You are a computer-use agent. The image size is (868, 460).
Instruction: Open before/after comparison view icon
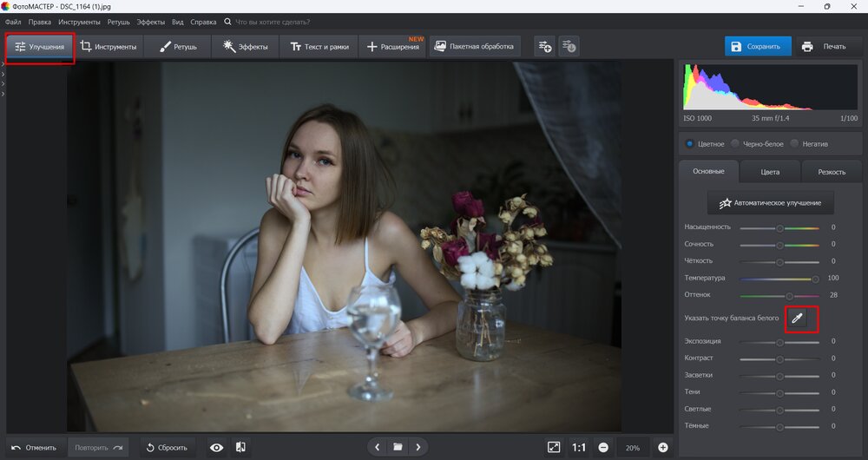240,447
